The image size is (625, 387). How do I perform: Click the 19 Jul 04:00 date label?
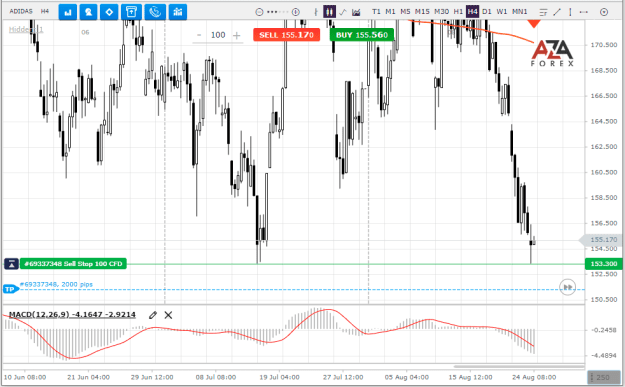click(279, 377)
